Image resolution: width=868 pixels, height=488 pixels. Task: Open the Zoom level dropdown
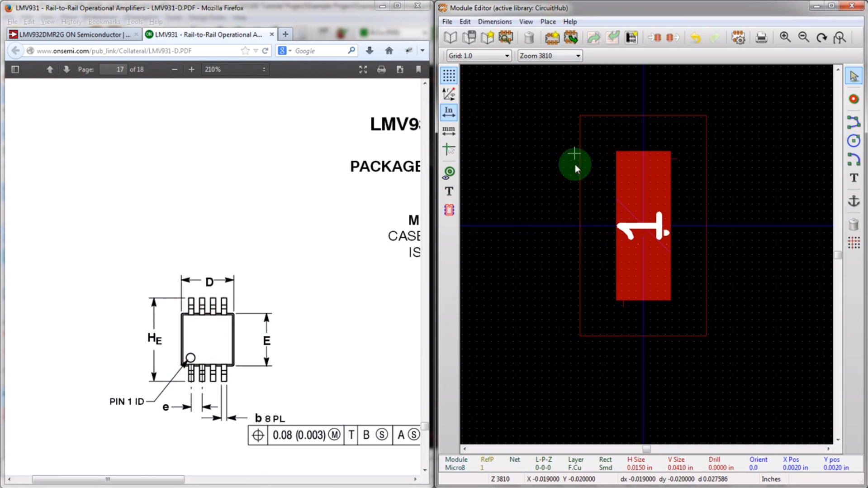pos(550,56)
